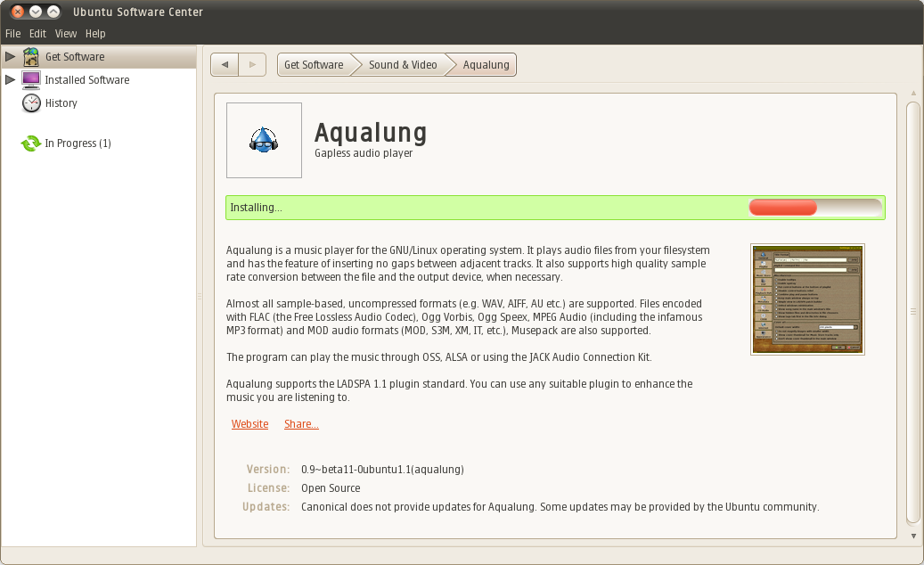The image size is (924, 565).
Task: Open the Installed Software section
Action: (29, 79)
